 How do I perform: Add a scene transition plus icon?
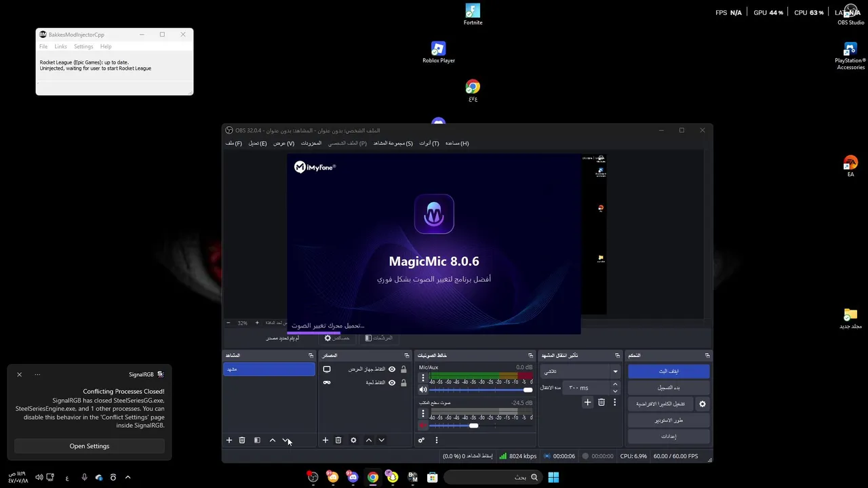coord(588,402)
